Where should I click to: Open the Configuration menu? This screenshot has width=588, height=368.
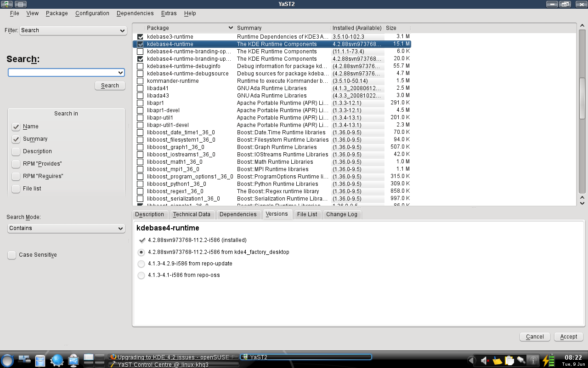click(92, 13)
